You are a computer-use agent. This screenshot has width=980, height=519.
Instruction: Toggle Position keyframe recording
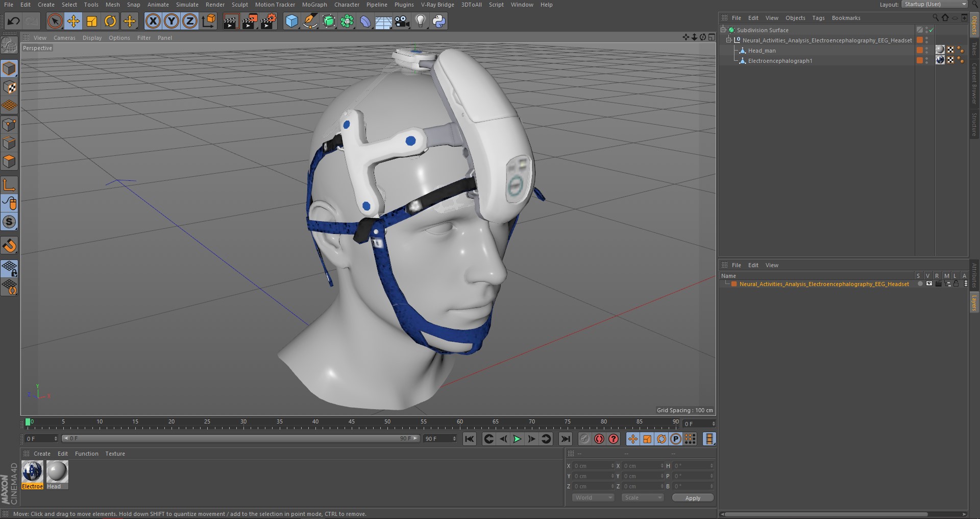click(633, 439)
